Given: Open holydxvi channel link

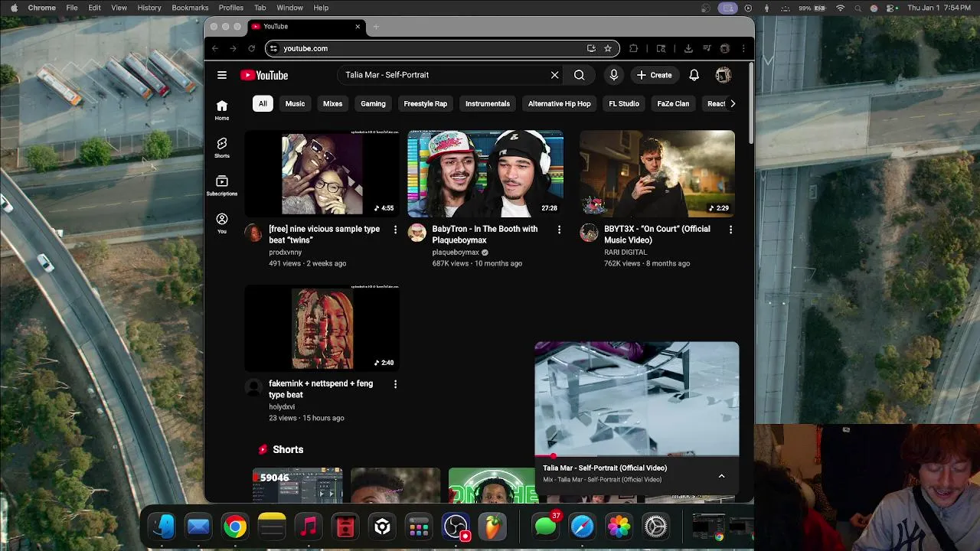Looking at the screenshot, I should point(282,406).
